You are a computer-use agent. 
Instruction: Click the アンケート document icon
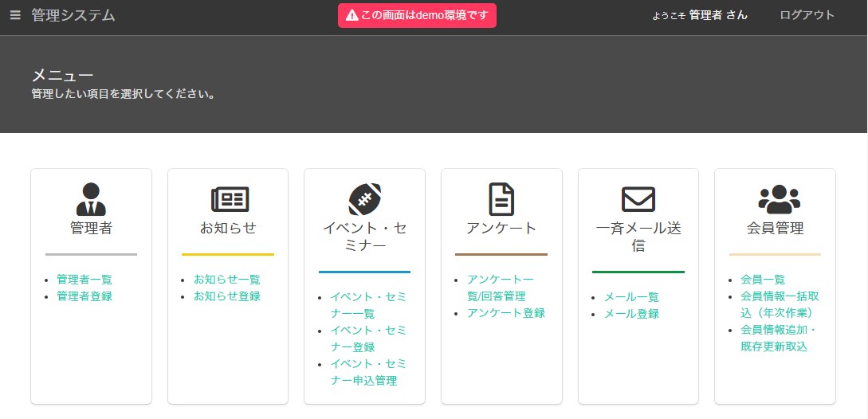pyautogui.click(x=501, y=199)
